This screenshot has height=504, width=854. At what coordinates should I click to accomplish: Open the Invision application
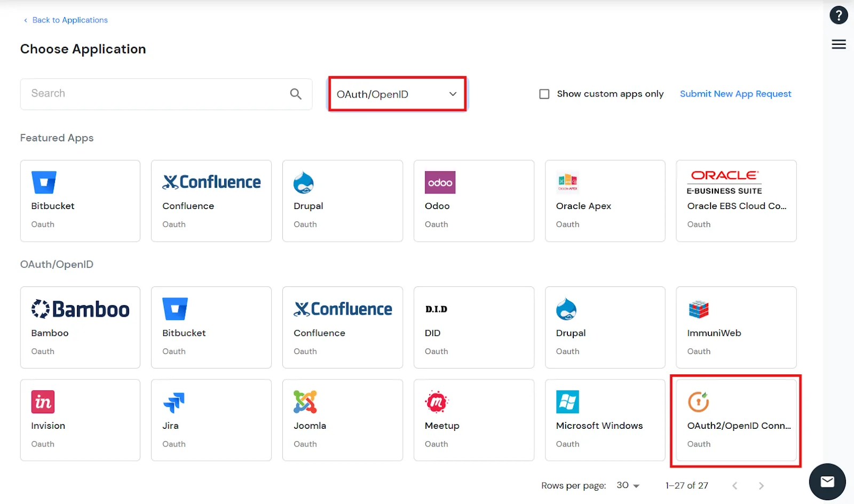click(80, 420)
